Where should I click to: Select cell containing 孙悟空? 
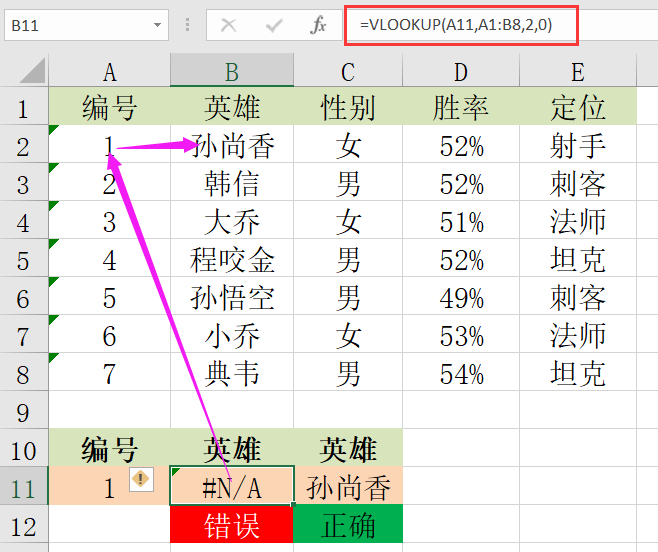coord(232,297)
